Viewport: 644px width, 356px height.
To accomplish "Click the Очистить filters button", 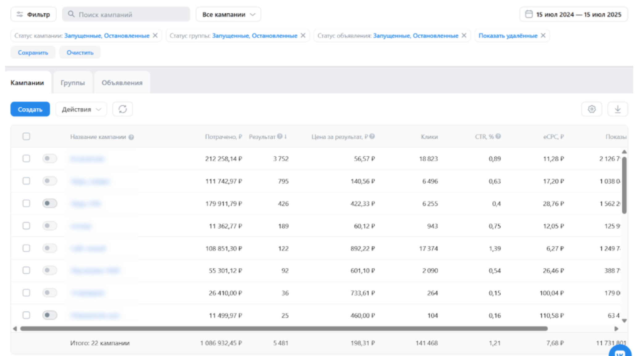I will coord(80,53).
